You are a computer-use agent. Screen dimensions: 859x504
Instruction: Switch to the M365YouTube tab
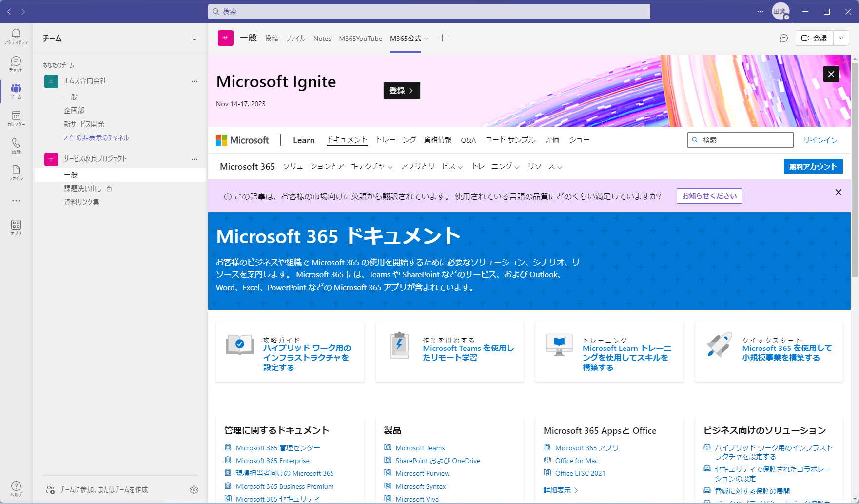(361, 39)
